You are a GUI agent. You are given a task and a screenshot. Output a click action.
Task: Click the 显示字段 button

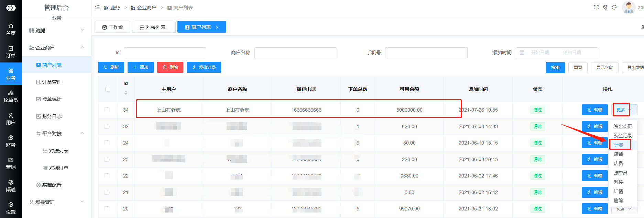click(x=605, y=68)
